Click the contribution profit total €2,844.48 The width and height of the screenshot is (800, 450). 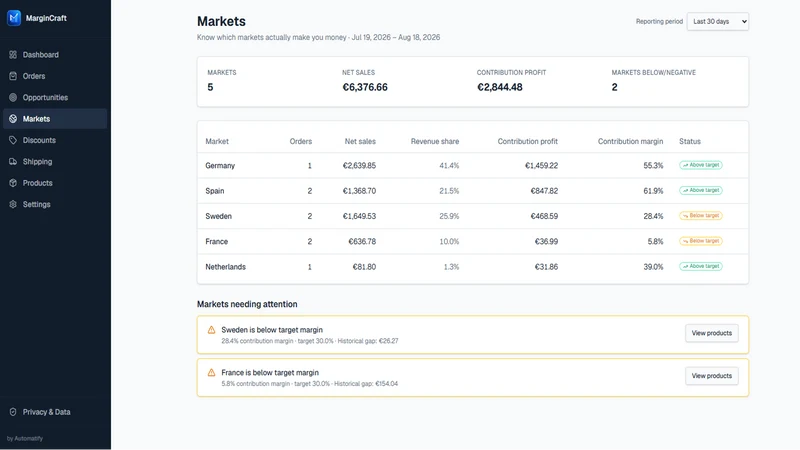[x=499, y=87]
